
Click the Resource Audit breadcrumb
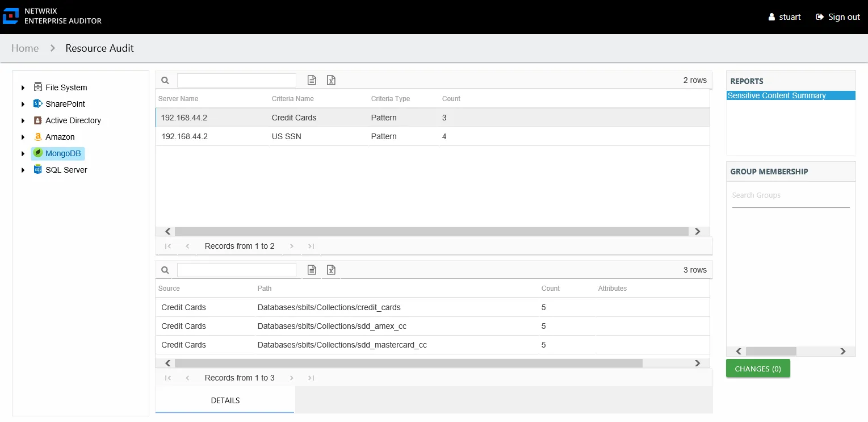pyautogui.click(x=100, y=48)
